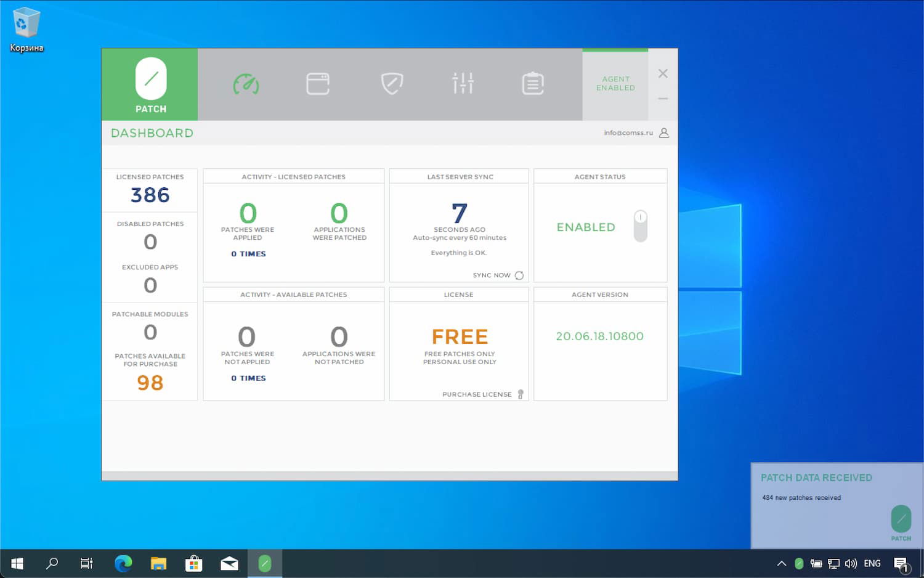The width and height of the screenshot is (924, 578).
Task: Click PURCHASE LICENSE to upgrade
Action: (477, 394)
